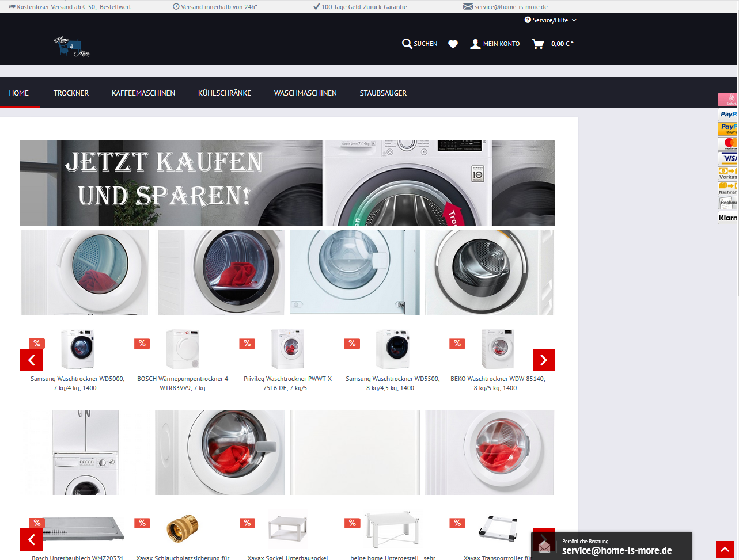Open Xavax Schlauchplatzsicherung product image

pyautogui.click(x=183, y=529)
